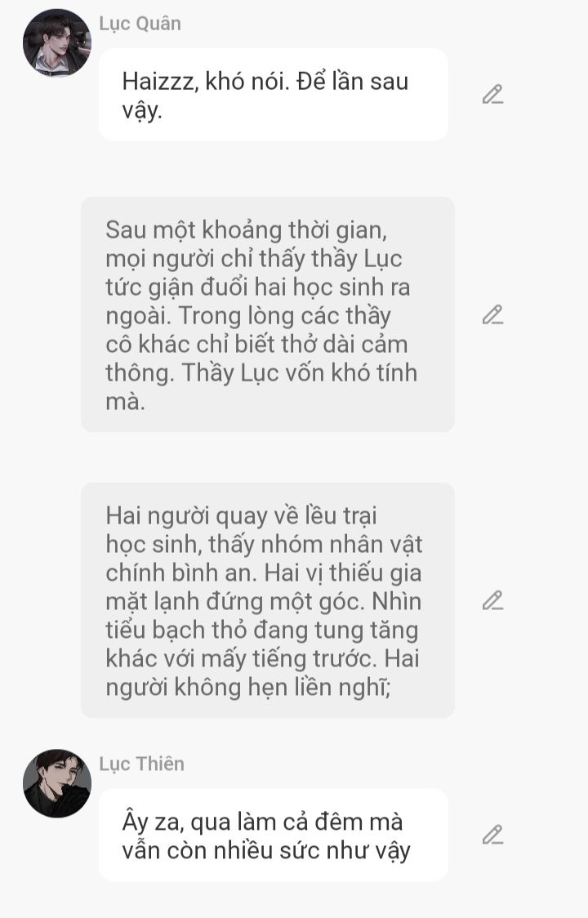588x918 pixels.
Task: Click the line 'chính bình an. Hai vị thiếu gia'
Action: coord(264,573)
